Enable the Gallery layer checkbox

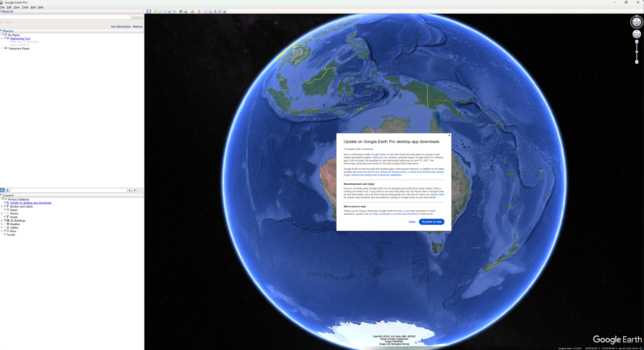5,227
